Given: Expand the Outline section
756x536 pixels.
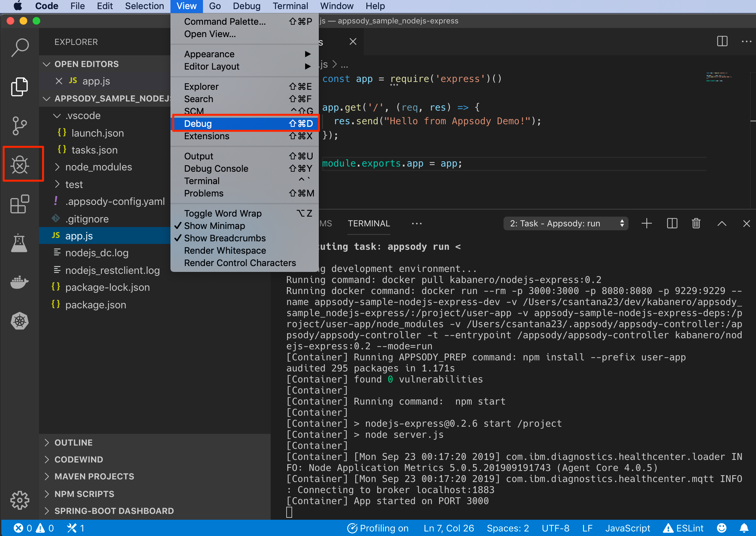Looking at the screenshot, I should tap(47, 442).
